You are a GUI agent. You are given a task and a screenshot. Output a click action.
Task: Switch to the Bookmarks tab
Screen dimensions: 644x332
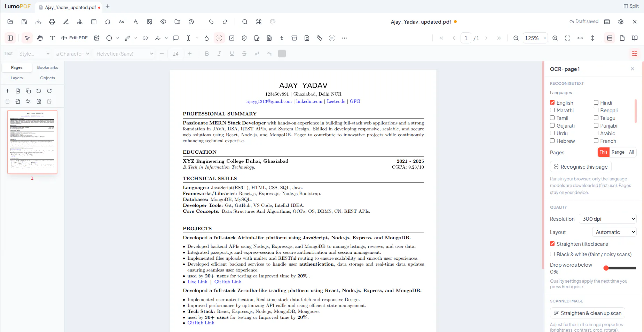click(48, 67)
